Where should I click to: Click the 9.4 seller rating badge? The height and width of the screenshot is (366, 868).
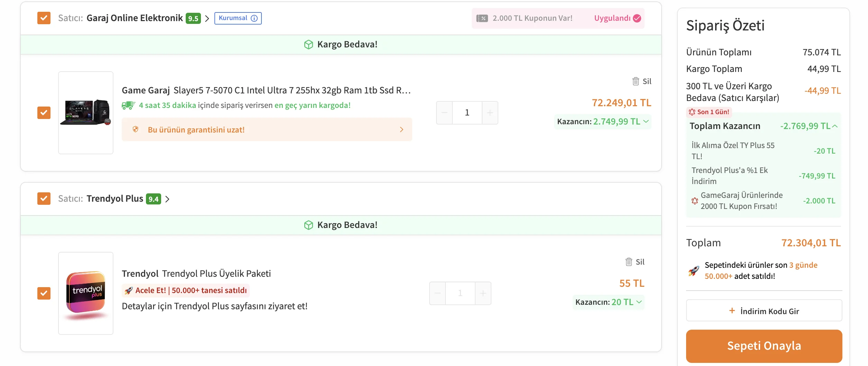[154, 199]
